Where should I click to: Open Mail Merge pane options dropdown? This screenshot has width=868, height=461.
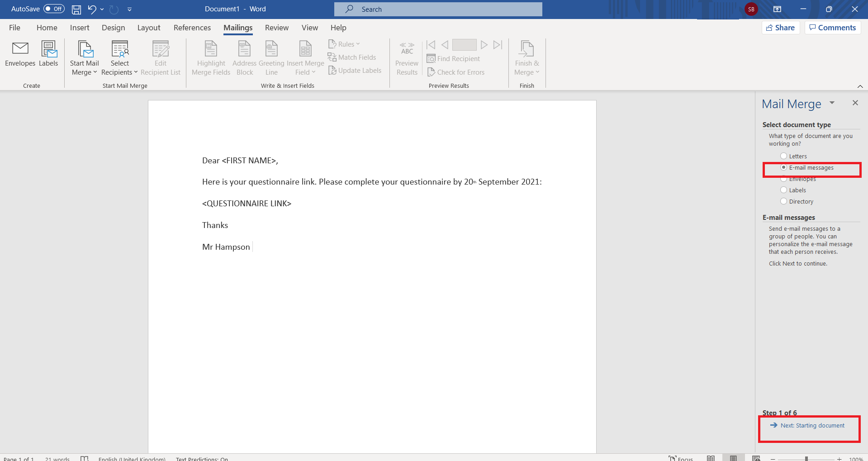point(832,103)
